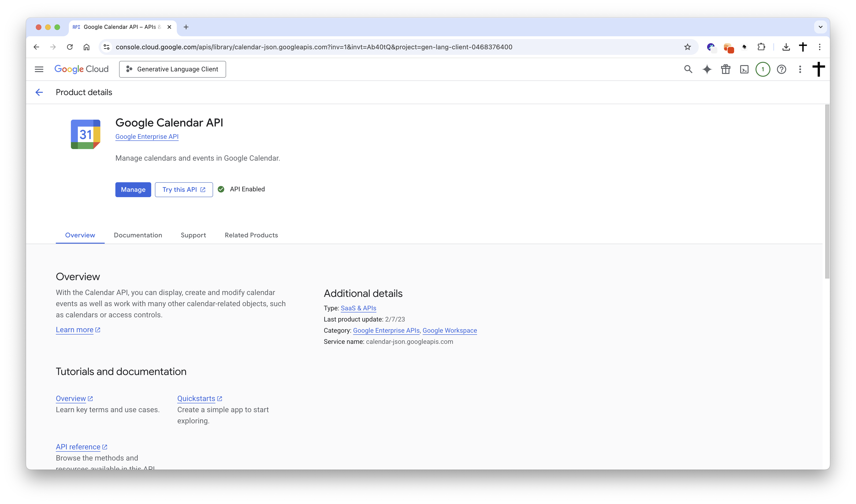Image resolution: width=856 pixels, height=504 pixels.
Task: Click the browser address bar URL
Action: (314, 47)
